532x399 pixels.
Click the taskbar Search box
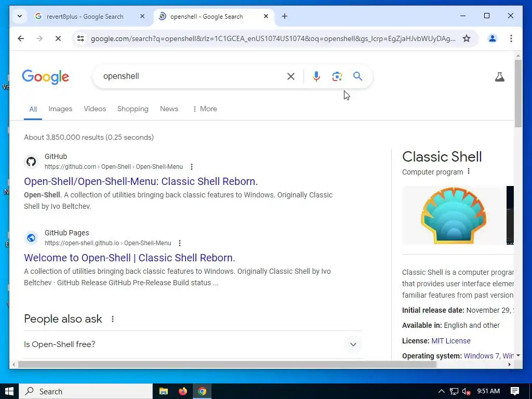point(86,391)
